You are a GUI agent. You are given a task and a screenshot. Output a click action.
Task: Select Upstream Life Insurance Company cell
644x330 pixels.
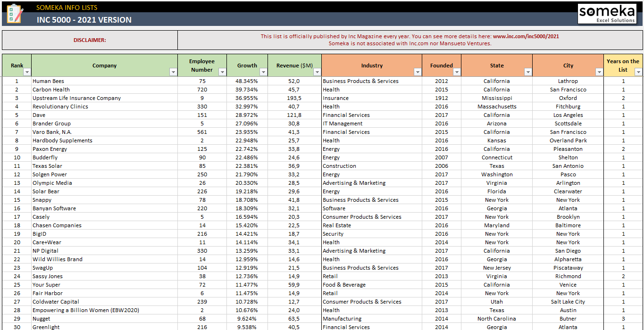pyautogui.click(x=104, y=98)
